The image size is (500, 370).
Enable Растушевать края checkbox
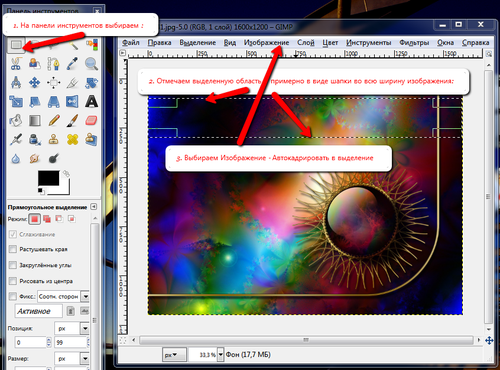click(x=13, y=249)
